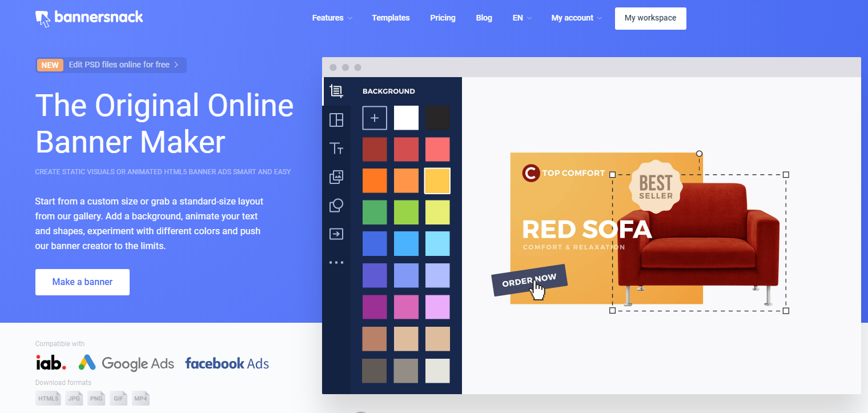Open the Pricing page
The image size is (868, 413).
coord(443,18)
